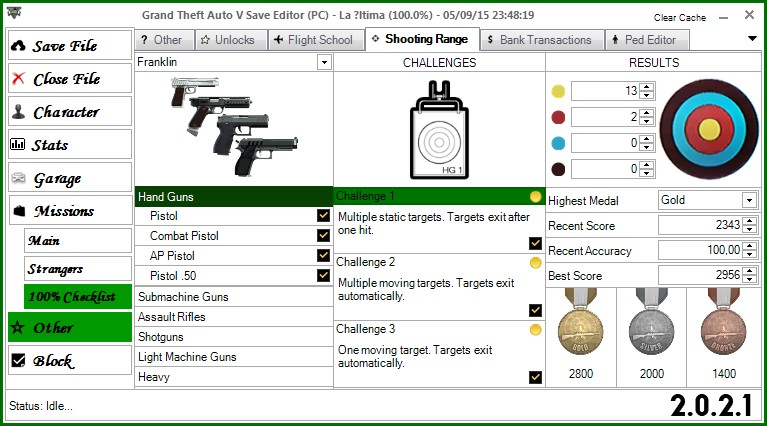Click the dark brown ring hit color dot
767x426 pixels.
click(x=558, y=169)
